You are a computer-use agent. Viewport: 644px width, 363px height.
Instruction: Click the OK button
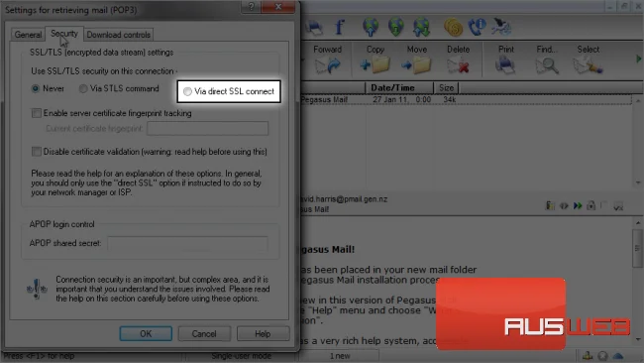click(x=146, y=333)
